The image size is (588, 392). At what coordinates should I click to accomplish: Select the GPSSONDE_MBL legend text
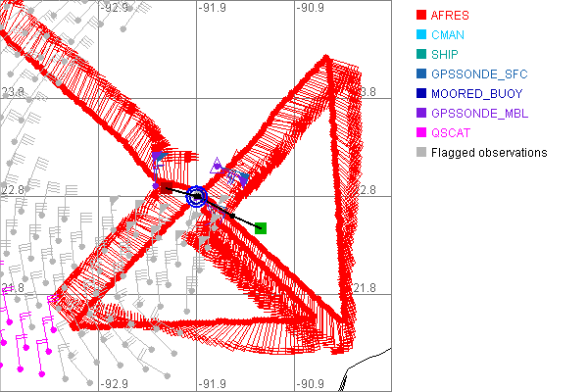(479, 114)
